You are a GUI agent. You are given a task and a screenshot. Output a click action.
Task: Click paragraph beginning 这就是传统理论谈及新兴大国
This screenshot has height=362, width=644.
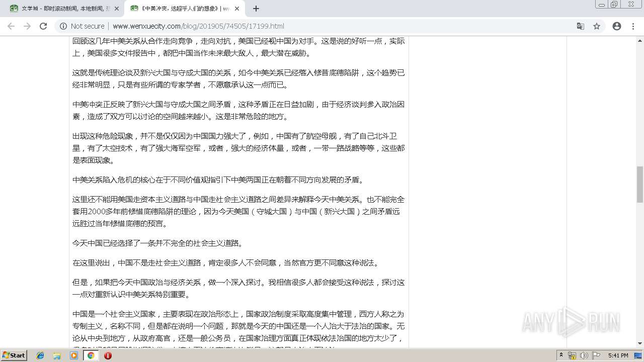(238, 79)
